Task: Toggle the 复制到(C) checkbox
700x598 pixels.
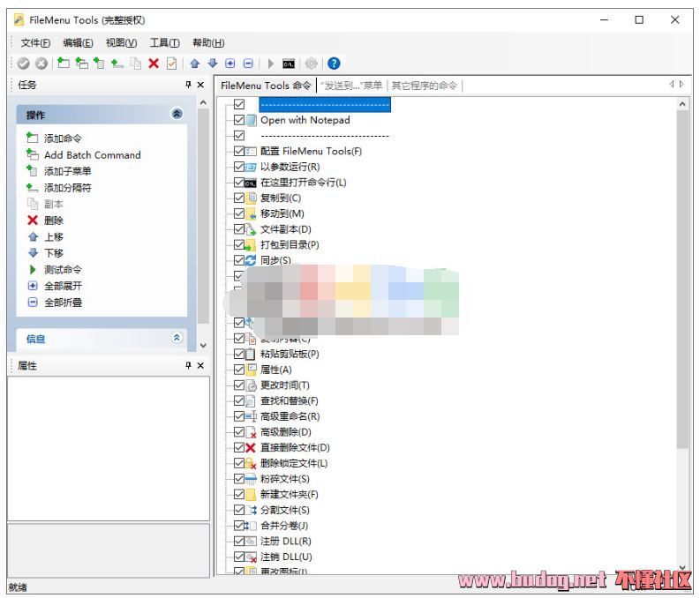Action: tap(239, 198)
